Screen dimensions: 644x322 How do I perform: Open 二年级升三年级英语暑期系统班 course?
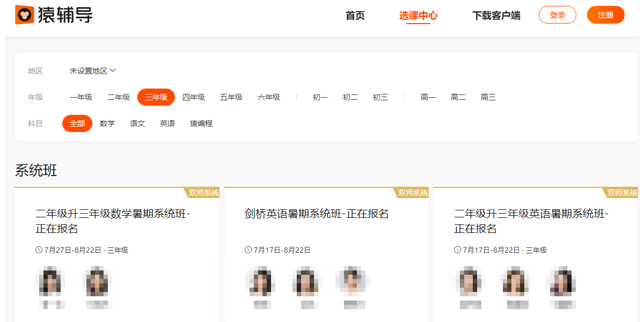[x=531, y=221]
